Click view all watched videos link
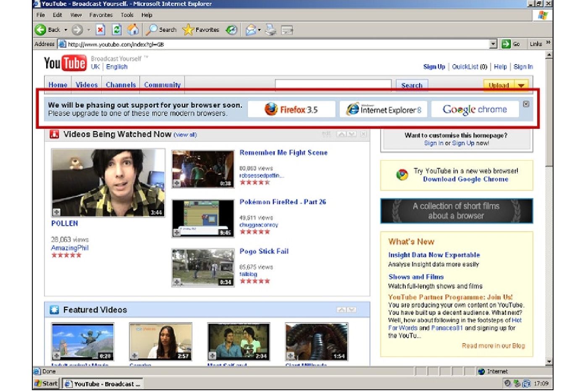 coord(185,135)
